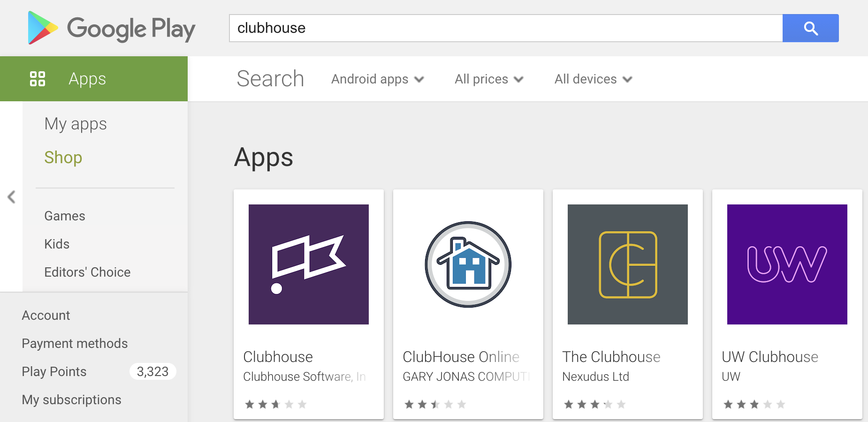This screenshot has width=868, height=422.
Task: Open the Clubhouse app icon
Action: 309,264
